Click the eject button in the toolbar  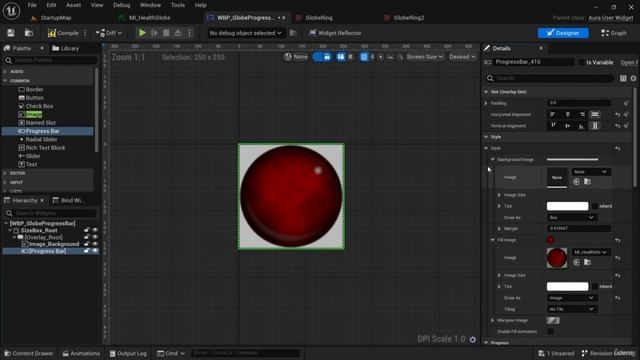point(178,33)
